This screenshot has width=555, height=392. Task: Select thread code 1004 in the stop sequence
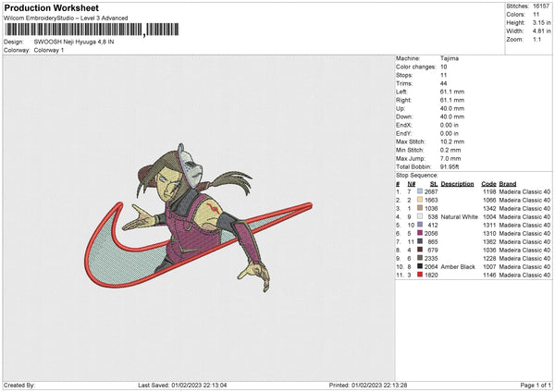[490, 216]
